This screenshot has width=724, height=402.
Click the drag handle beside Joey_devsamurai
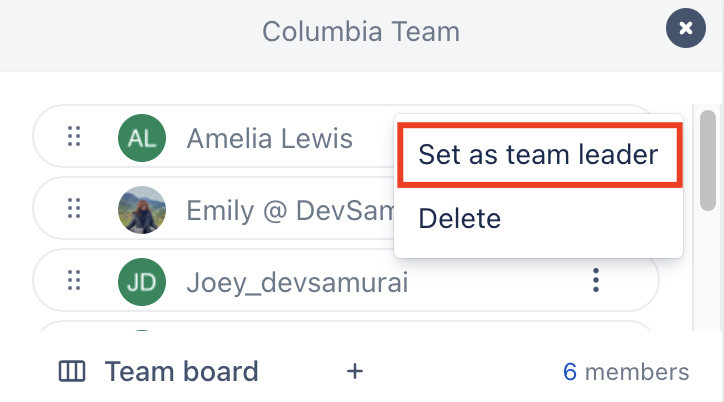[x=73, y=282]
